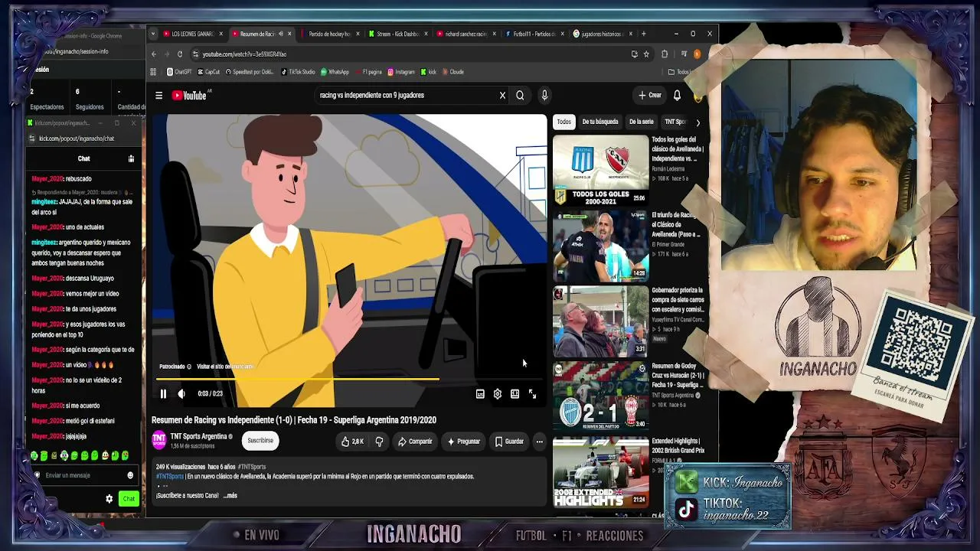The width and height of the screenshot is (980, 551).
Task: Open the Claude bookmark
Action: coord(452,72)
